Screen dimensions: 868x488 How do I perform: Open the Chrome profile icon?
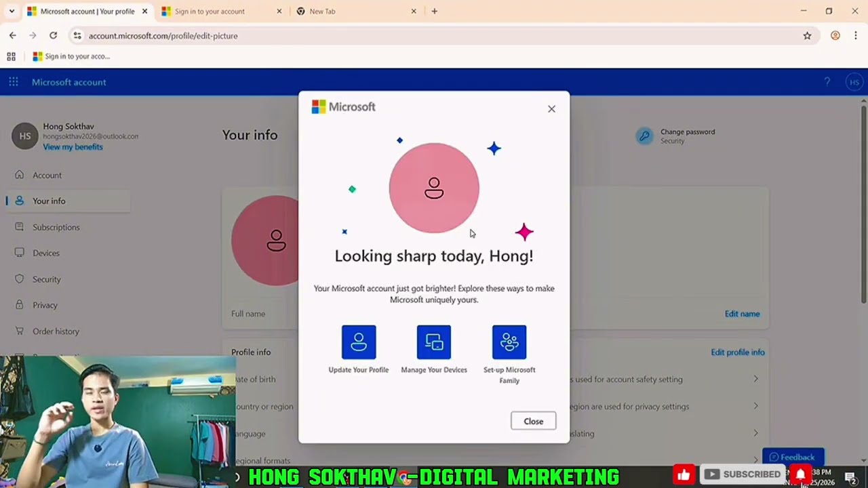pyautogui.click(x=835, y=35)
